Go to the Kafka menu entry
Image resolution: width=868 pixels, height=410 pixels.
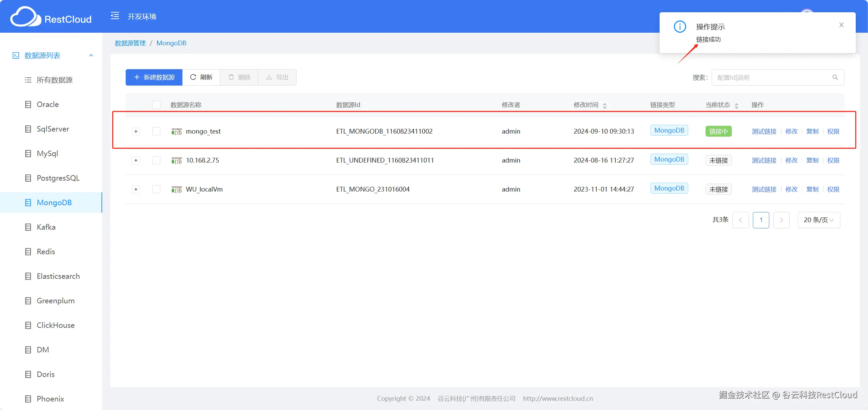pyautogui.click(x=51, y=227)
